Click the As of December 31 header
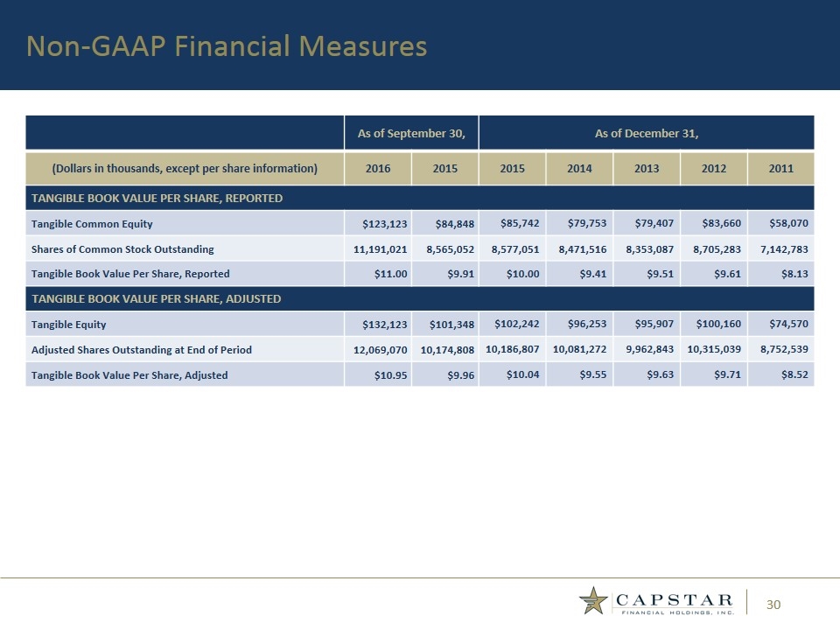Image resolution: width=840 pixels, height=630 pixels. tap(646, 133)
